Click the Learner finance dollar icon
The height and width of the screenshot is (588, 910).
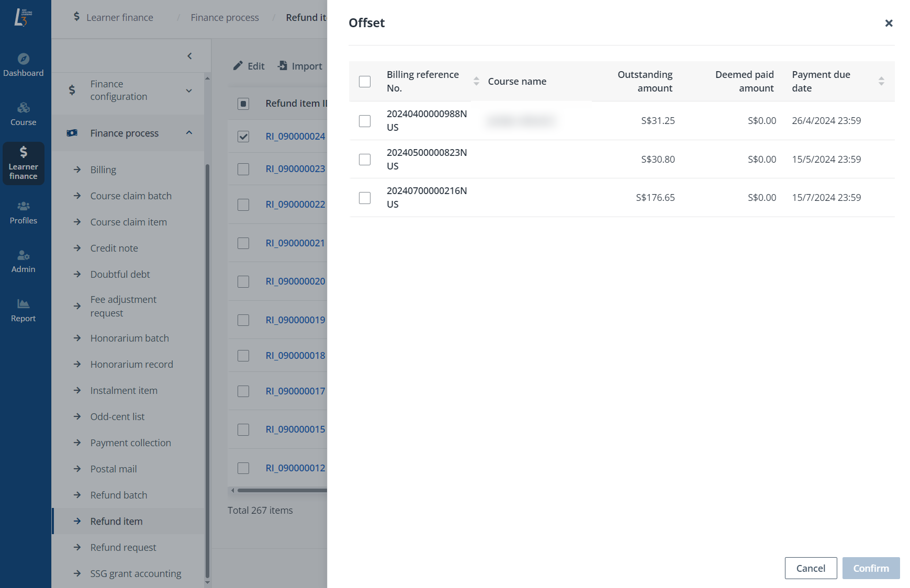(24, 152)
